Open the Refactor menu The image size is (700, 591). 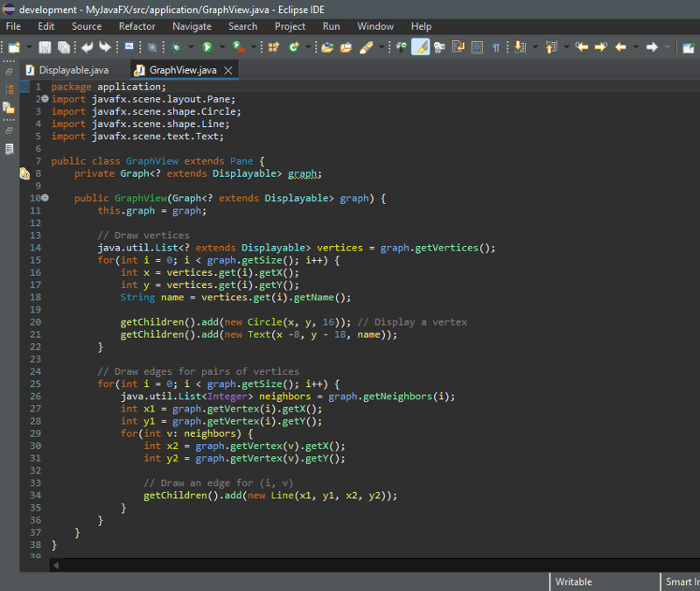(x=136, y=26)
